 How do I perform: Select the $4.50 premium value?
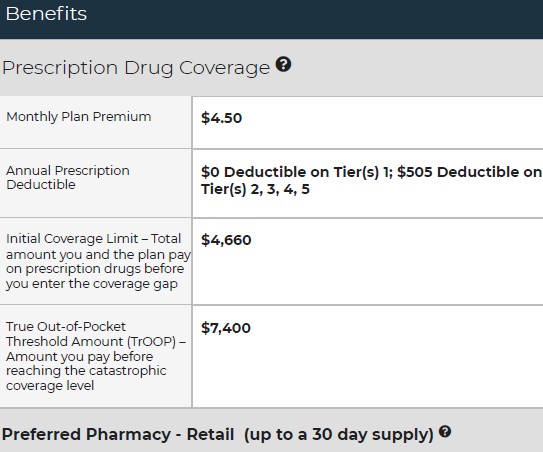(221, 118)
